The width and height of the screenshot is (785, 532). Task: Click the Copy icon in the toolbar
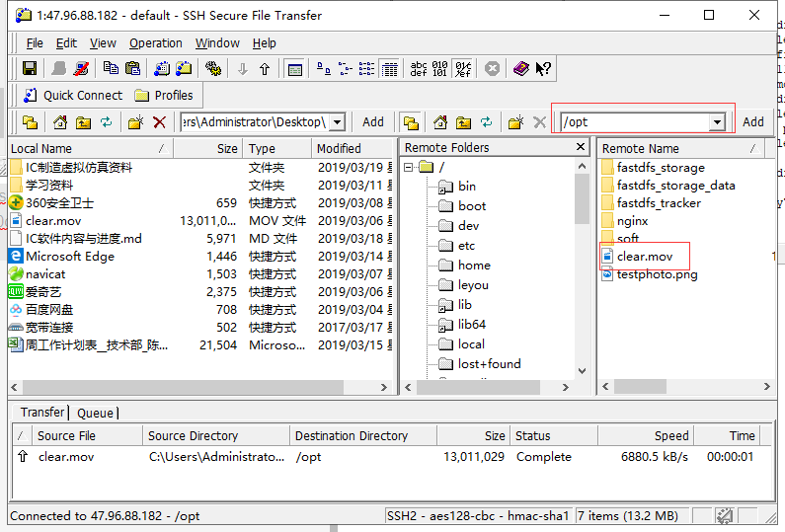pyautogui.click(x=111, y=68)
